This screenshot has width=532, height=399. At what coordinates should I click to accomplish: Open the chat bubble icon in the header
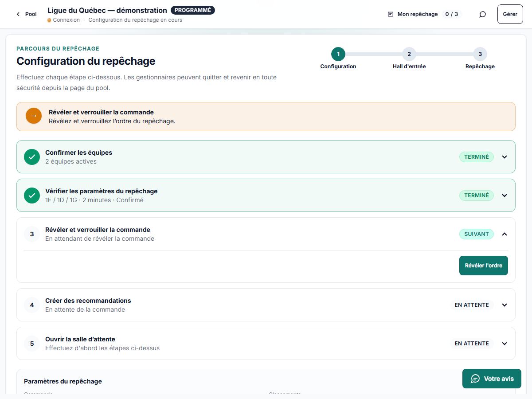coord(483,14)
